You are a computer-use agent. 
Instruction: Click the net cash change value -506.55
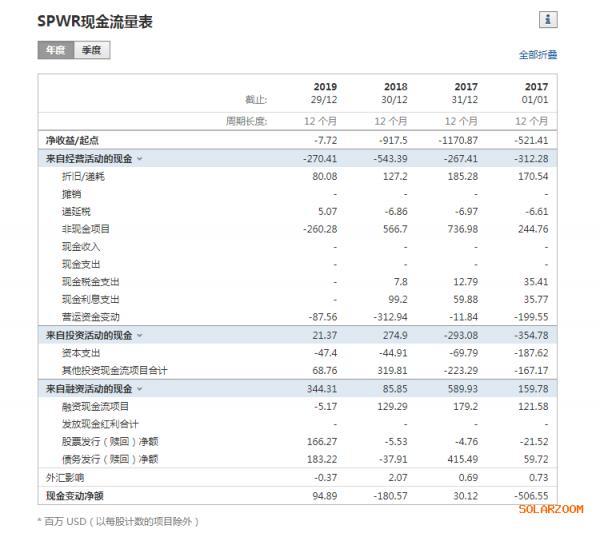tap(531, 496)
